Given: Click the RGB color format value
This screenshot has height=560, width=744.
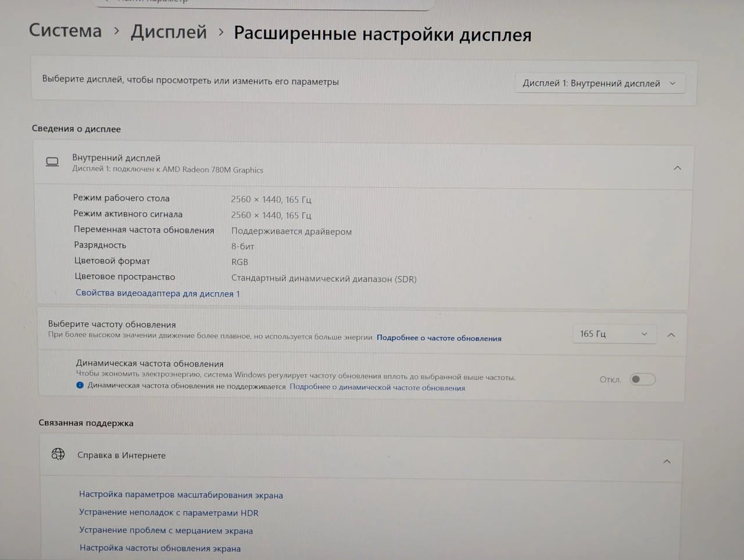Looking at the screenshot, I should [239, 262].
